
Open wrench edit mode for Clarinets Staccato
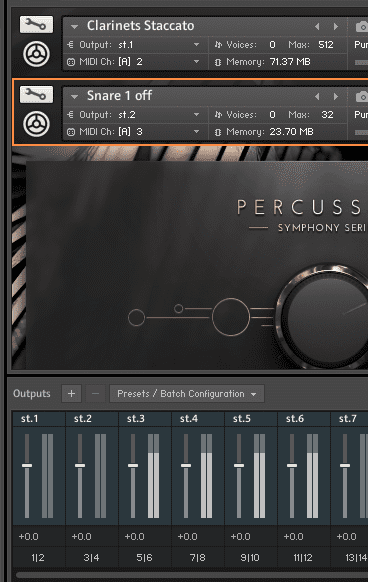pyautogui.click(x=36, y=25)
